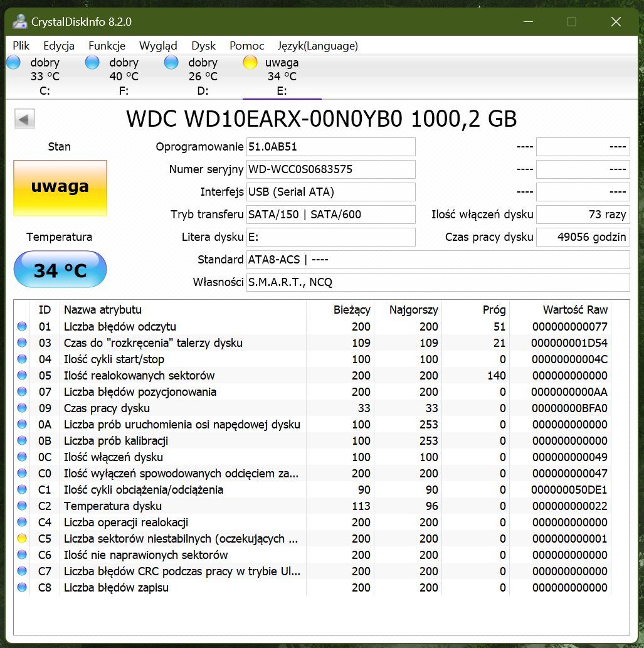Click the yellow warning orb for drive E:
Viewport: 644px width, 648px height.
250,62
